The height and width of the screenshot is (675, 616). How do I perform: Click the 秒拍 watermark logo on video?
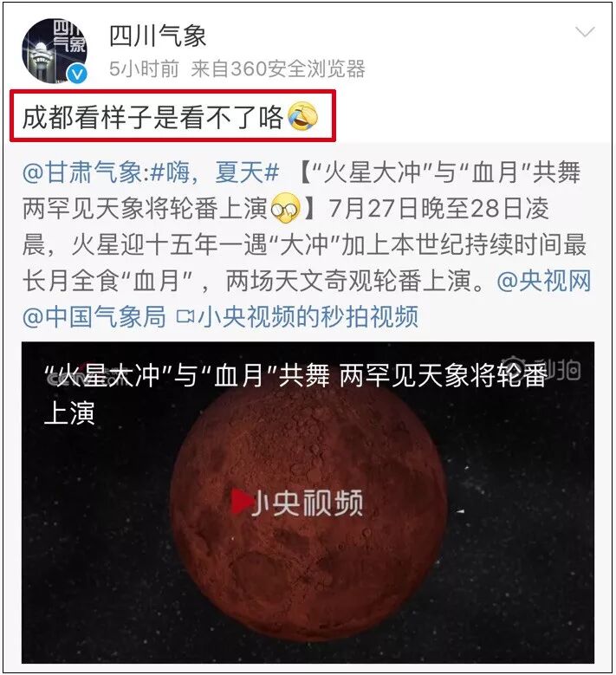coord(545,370)
